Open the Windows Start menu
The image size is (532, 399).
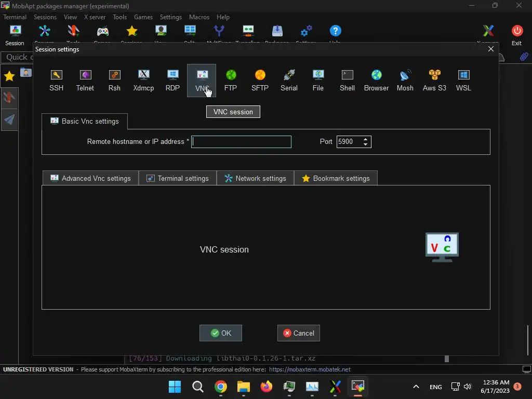coord(175,387)
